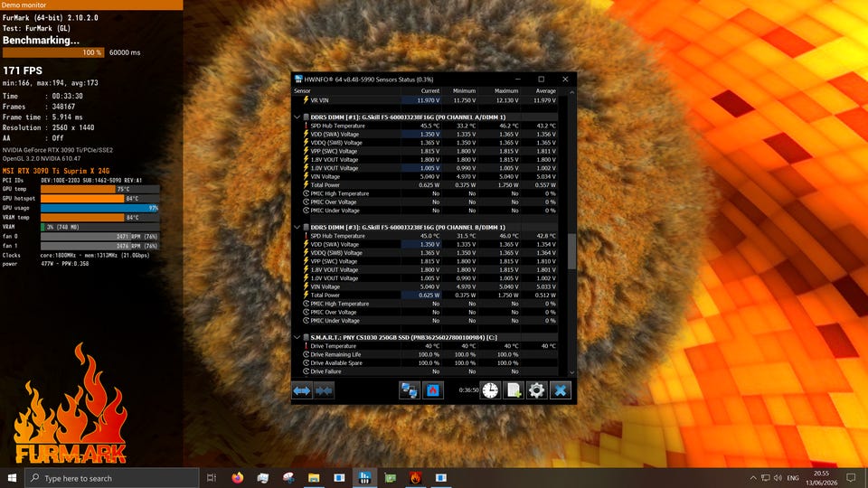868x488 pixels.
Task: Reset the HWiNFO elapsed clock icon
Action: click(x=490, y=390)
